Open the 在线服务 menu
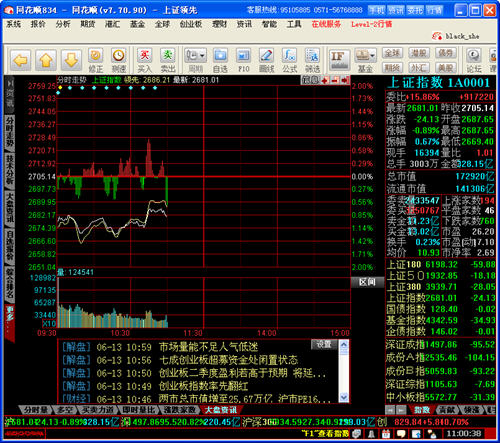Image resolution: width=500 pixels, height=443 pixels. (x=326, y=24)
